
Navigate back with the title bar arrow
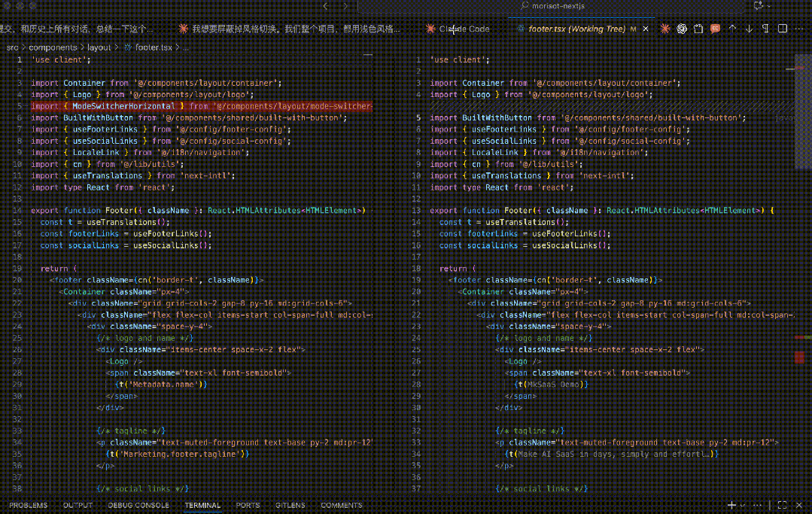[326, 6]
